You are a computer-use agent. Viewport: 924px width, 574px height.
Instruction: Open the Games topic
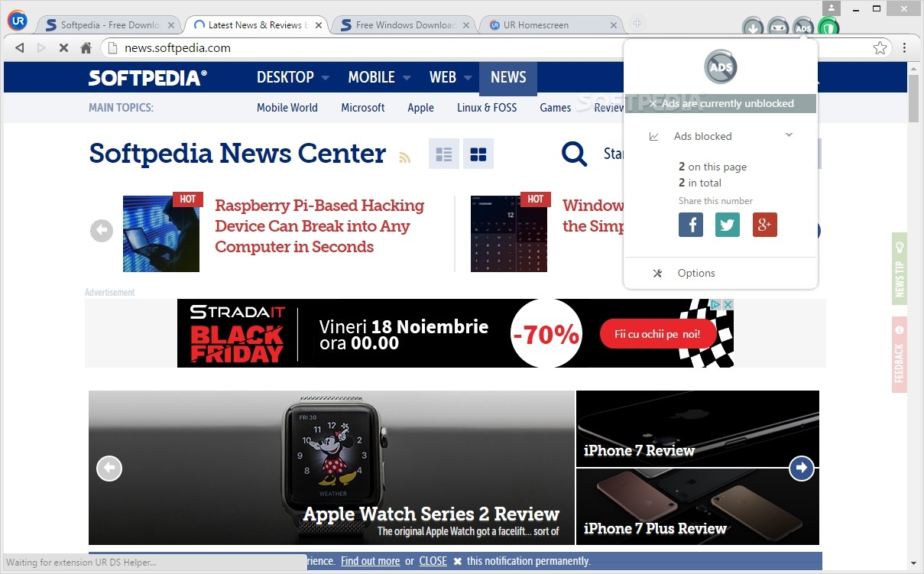[x=555, y=108]
